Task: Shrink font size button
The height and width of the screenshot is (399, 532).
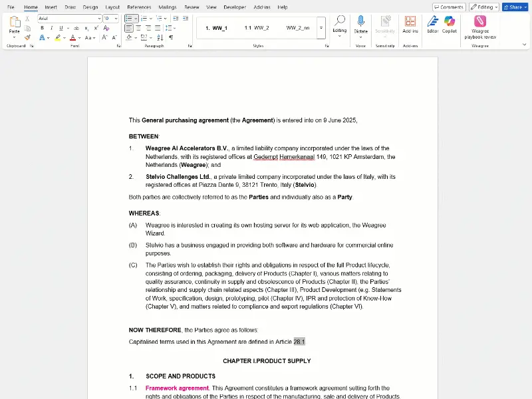Action: [114, 38]
